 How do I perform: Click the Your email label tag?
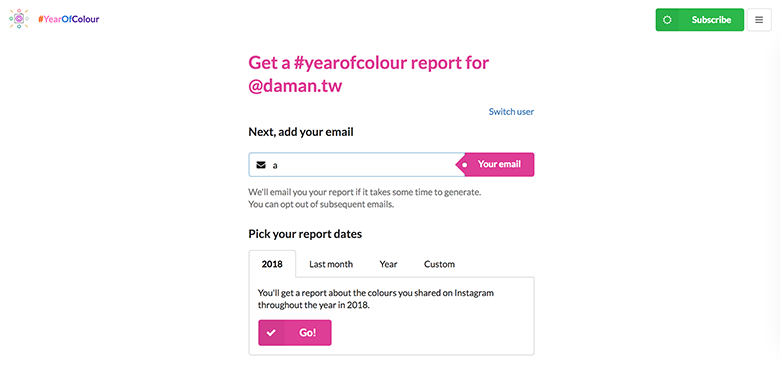pyautogui.click(x=495, y=165)
